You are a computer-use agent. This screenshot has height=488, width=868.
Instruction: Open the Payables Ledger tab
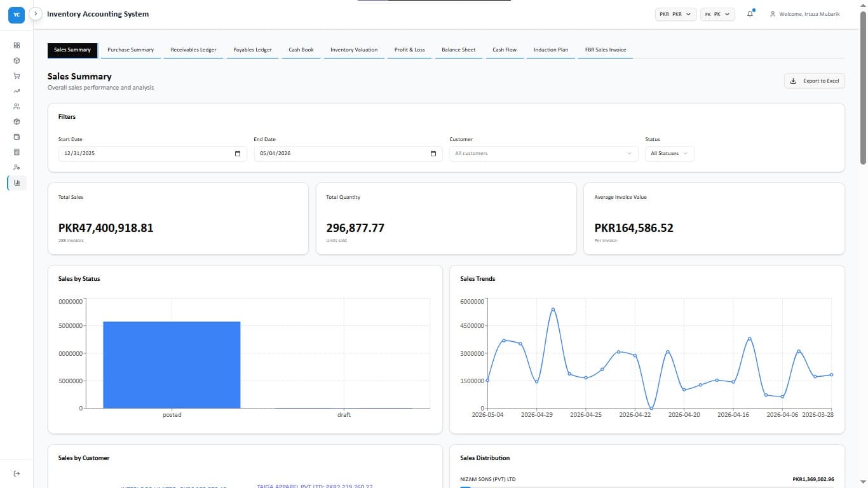(252, 50)
